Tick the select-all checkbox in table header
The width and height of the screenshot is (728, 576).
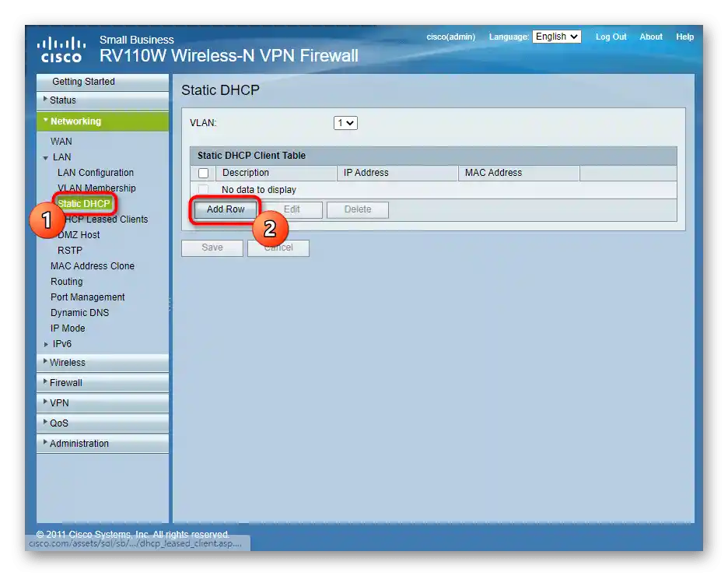[x=203, y=173]
